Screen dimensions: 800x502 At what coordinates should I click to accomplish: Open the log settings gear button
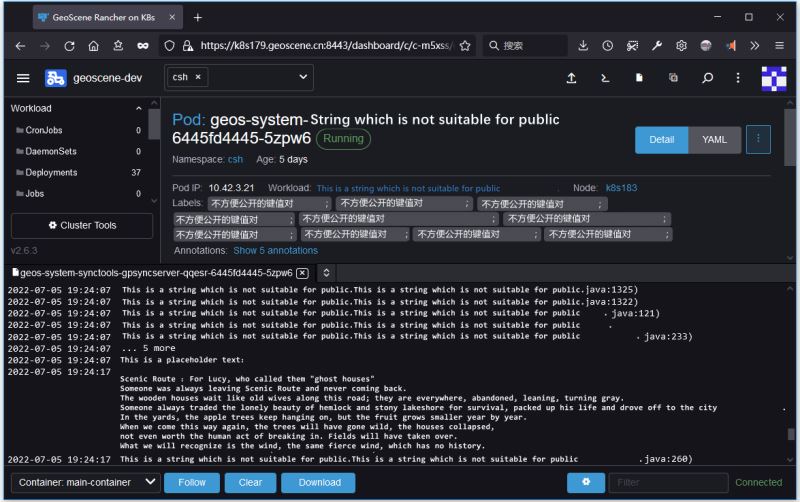click(x=585, y=482)
